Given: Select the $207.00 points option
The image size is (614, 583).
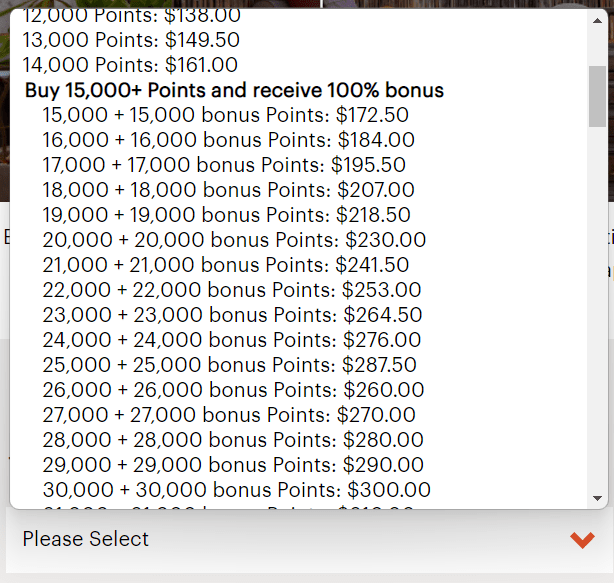Looking at the screenshot, I should [x=228, y=190].
